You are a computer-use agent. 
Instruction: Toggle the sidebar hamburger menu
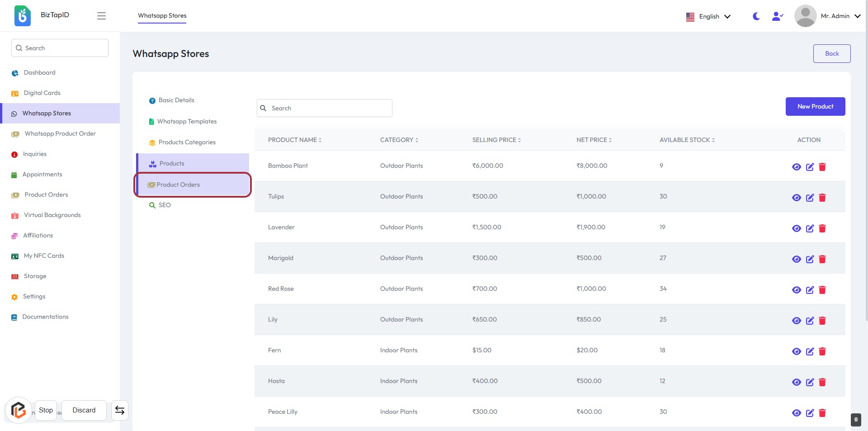101,16
